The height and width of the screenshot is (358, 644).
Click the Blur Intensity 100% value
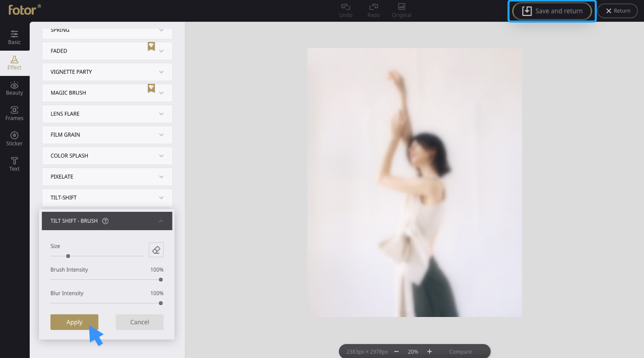point(157,293)
